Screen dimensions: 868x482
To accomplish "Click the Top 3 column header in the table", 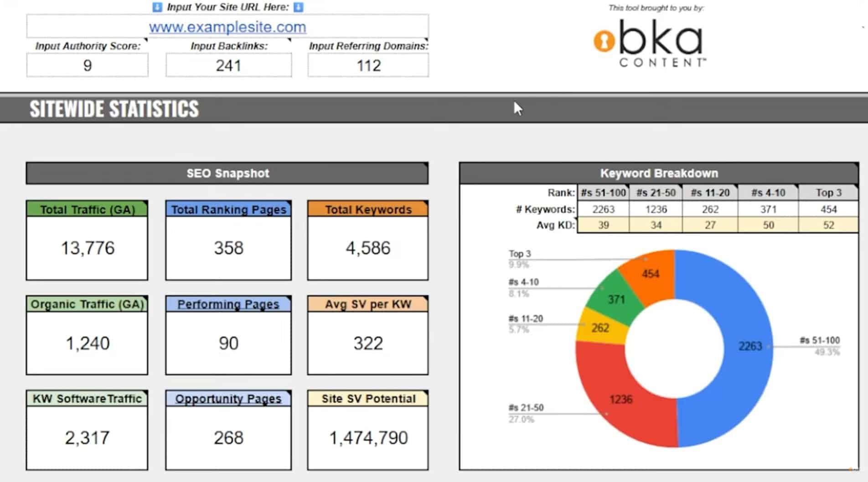I will click(x=828, y=192).
